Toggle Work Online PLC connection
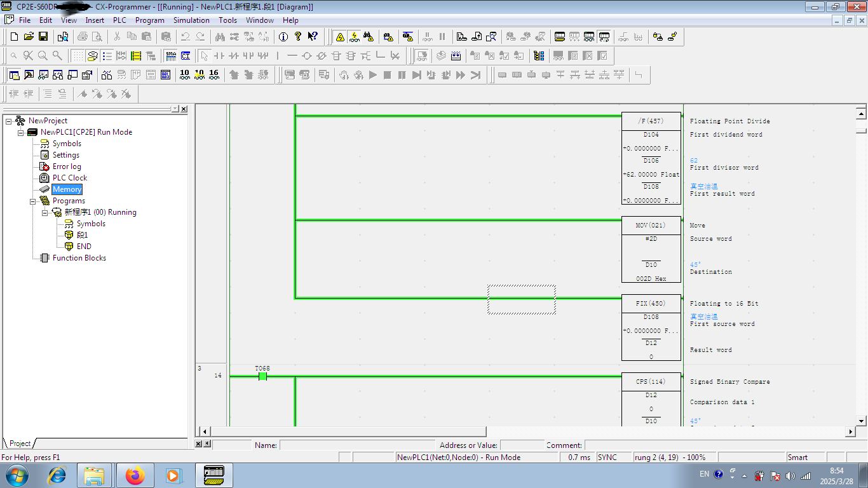This screenshot has height=488, width=868. pos(340,37)
